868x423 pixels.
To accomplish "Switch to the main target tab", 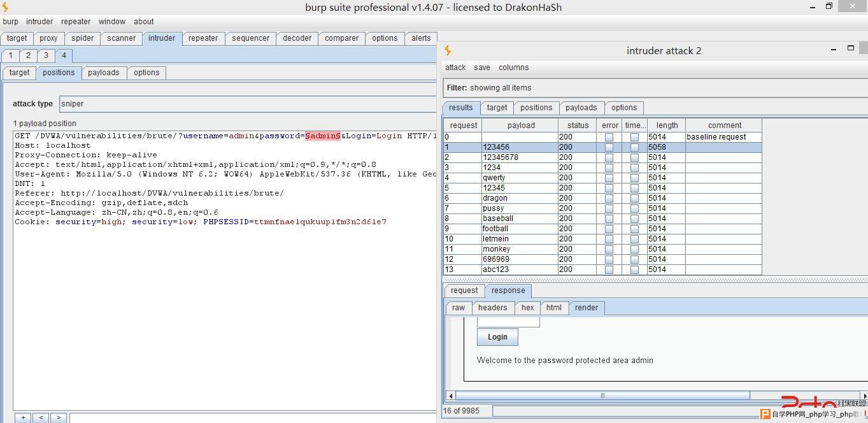I will (x=17, y=38).
